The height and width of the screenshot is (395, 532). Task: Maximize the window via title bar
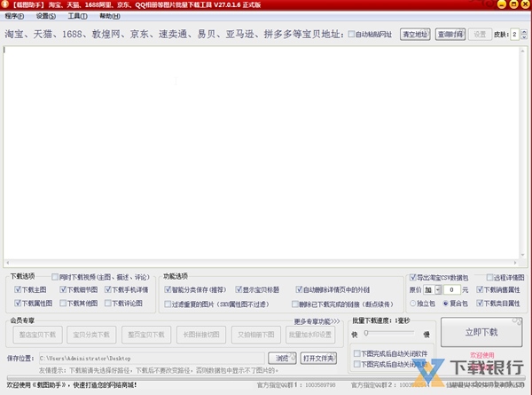coord(513,4)
